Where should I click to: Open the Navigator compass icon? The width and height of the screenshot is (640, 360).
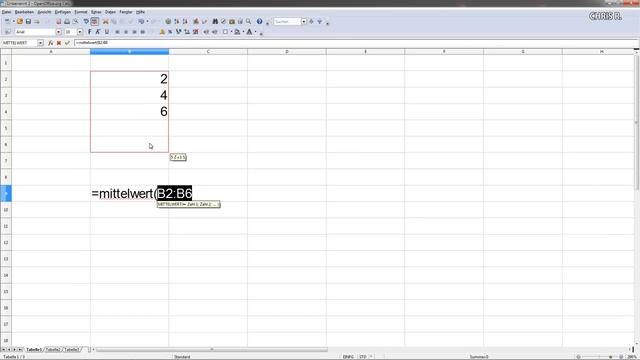pos(223,21)
